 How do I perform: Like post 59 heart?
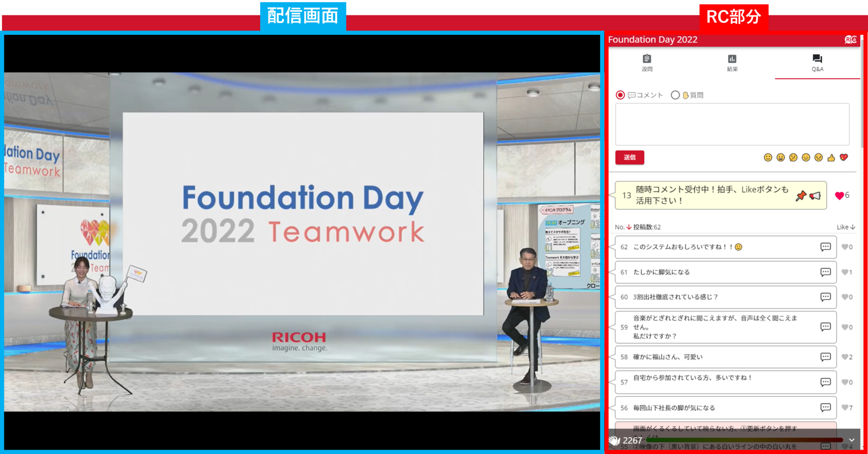pos(844,327)
